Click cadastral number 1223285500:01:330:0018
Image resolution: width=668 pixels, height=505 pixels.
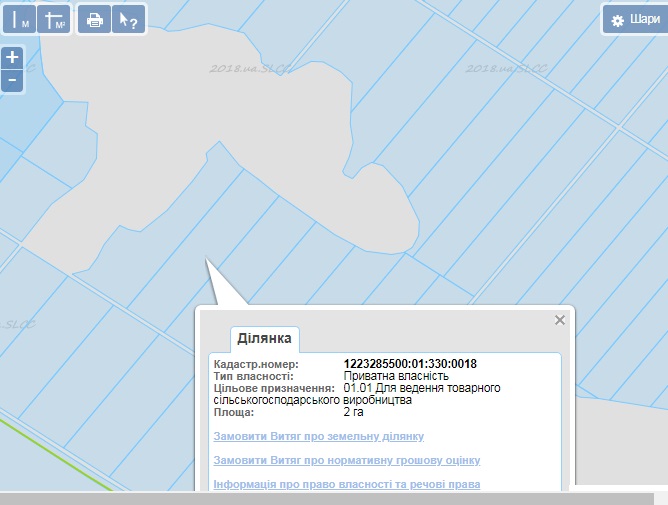point(409,364)
